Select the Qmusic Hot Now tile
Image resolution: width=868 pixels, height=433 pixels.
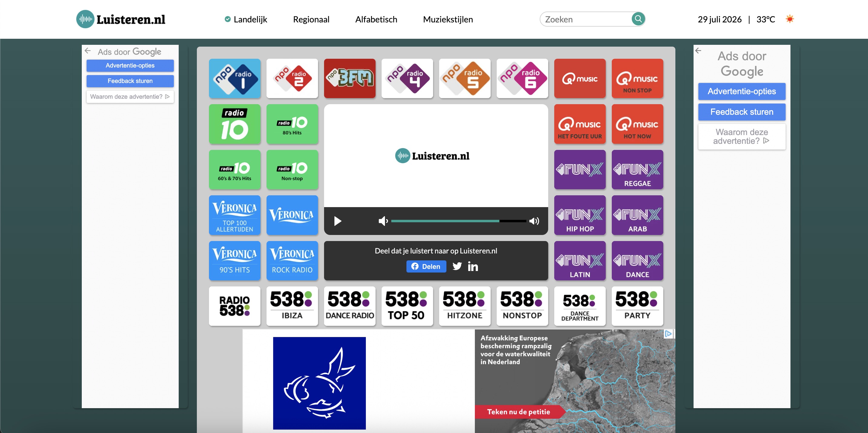pyautogui.click(x=638, y=124)
